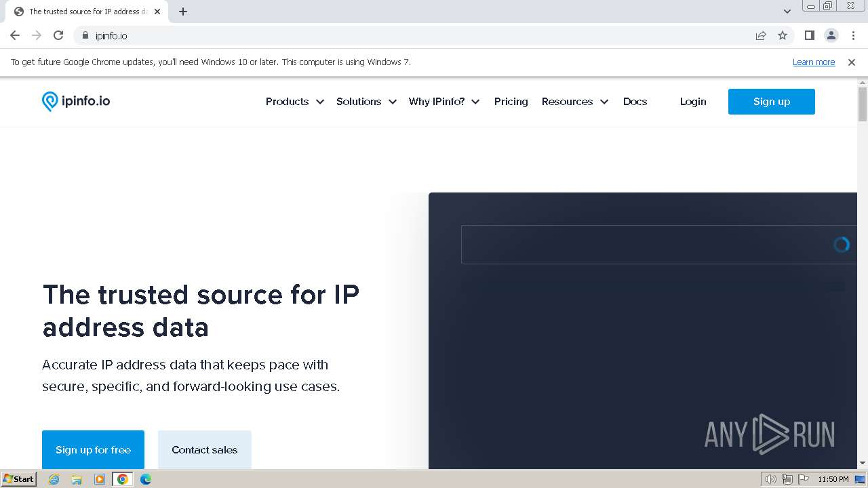Viewport: 868px width, 488px height.
Task: Open the share this page icon
Action: point(761,36)
